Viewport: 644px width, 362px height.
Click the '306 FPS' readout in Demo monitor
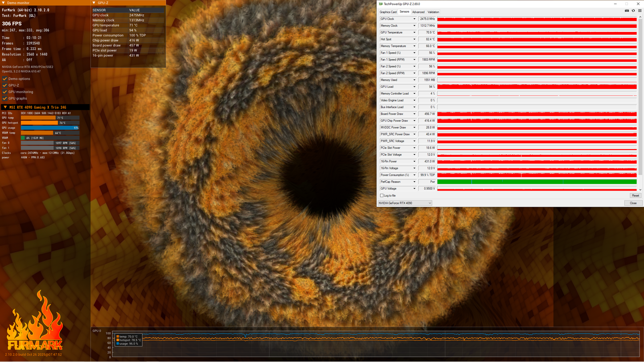pos(12,24)
